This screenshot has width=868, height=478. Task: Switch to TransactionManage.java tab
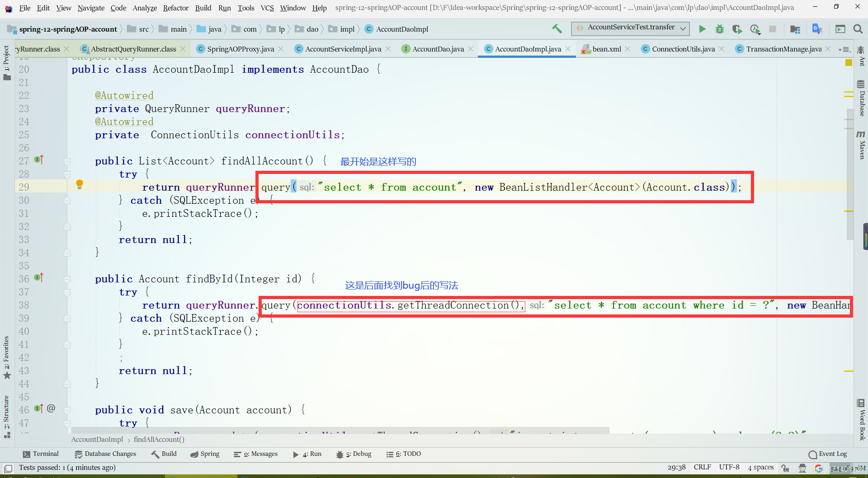coord(783,49)
